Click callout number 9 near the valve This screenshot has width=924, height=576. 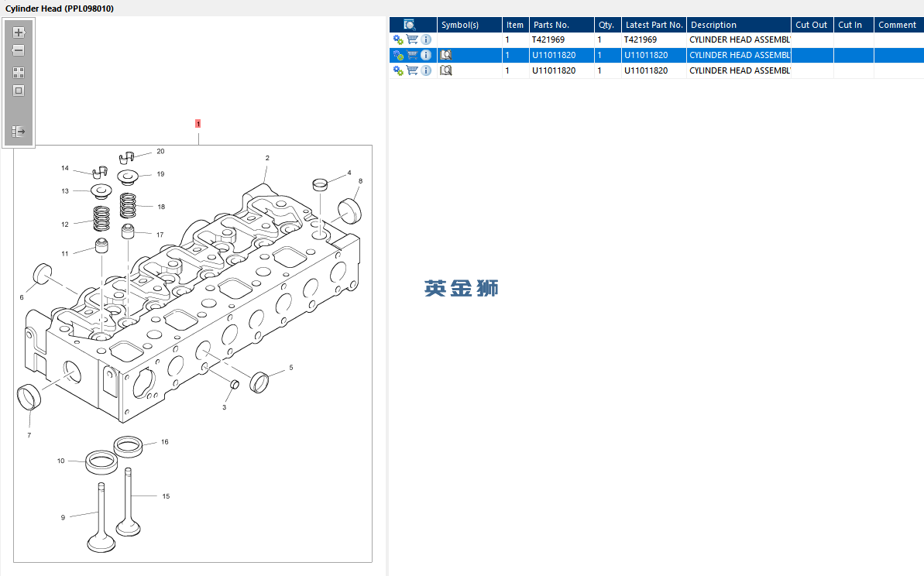click(x=63, y=518)
